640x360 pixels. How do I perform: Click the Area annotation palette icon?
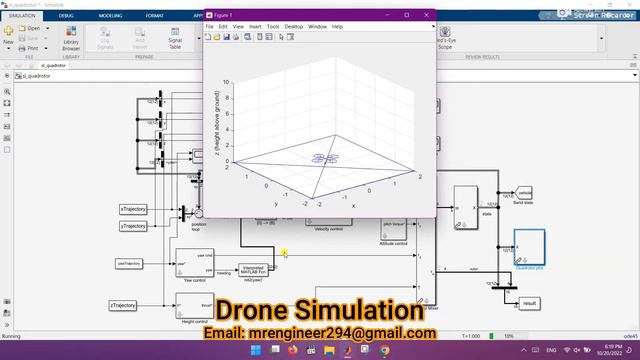7,150
